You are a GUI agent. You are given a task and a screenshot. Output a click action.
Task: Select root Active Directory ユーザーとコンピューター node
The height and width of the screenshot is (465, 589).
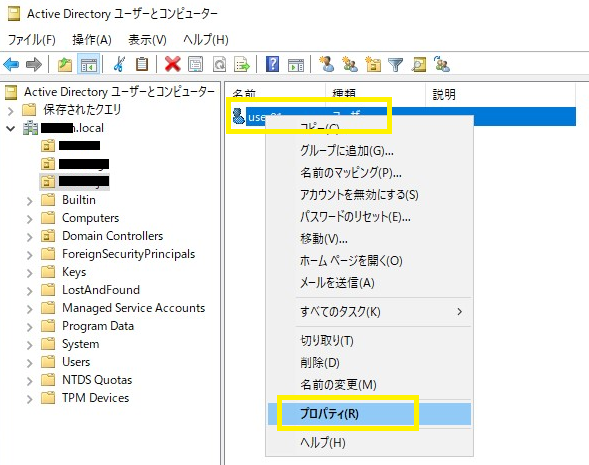119,92
